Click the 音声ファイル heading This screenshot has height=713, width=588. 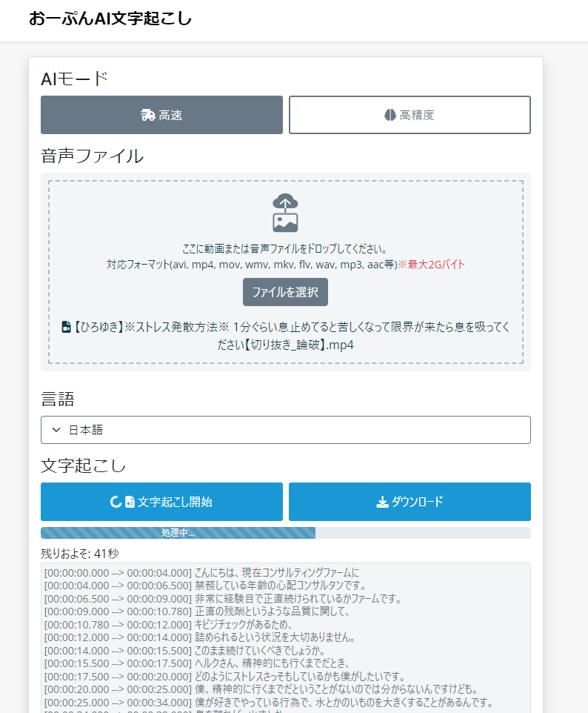point(93,156)
